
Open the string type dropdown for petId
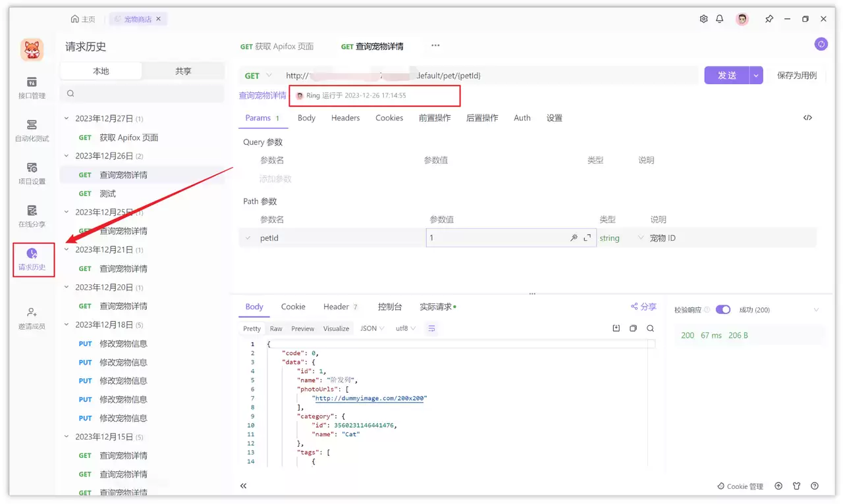point(621,238)
